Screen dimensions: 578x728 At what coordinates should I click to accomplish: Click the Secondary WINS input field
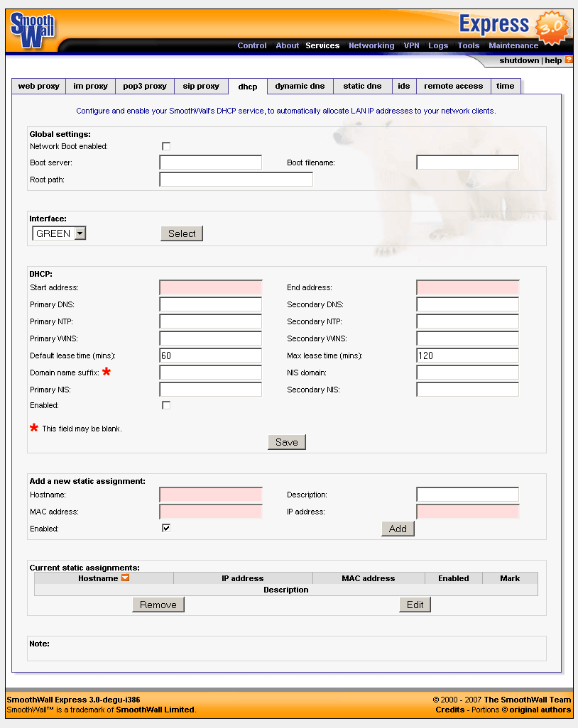tap(467, 338)
